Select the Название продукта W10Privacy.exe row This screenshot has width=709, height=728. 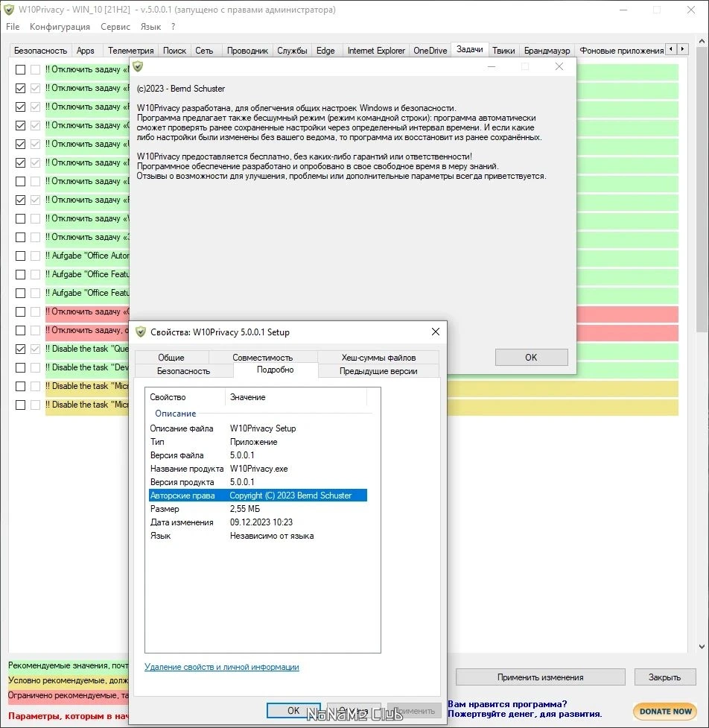coord(258,469)
